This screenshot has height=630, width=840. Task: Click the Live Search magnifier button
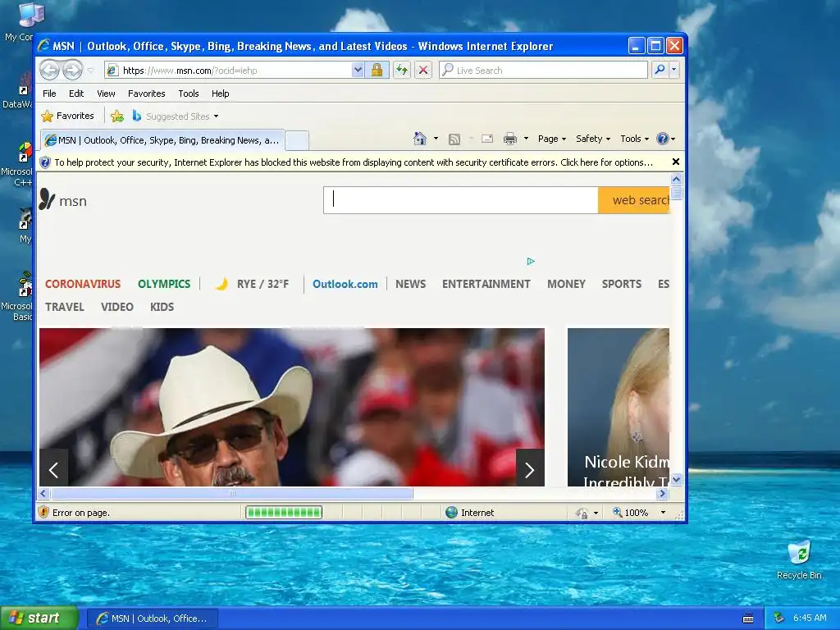pos(660,71)
